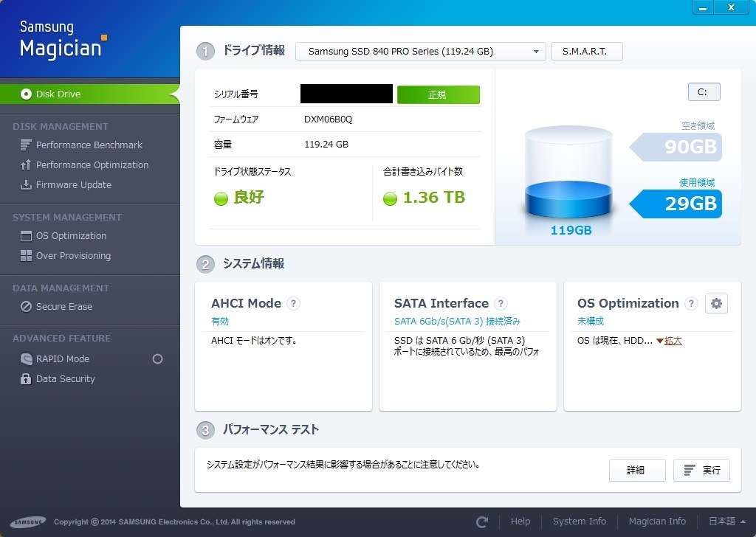Click the Performance Benchmark bars icon
This screenshot has width=756, height=537.
26,145
